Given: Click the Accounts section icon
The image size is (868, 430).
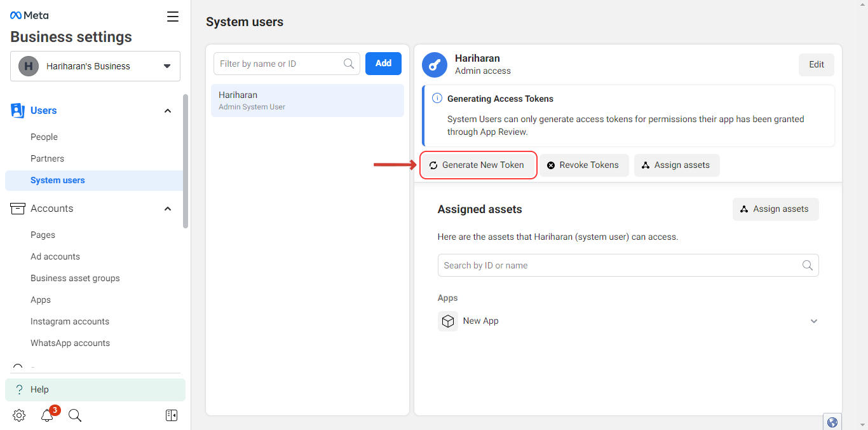Looking at the screenshot, I should pyautogui.click(x=17, y=209).
